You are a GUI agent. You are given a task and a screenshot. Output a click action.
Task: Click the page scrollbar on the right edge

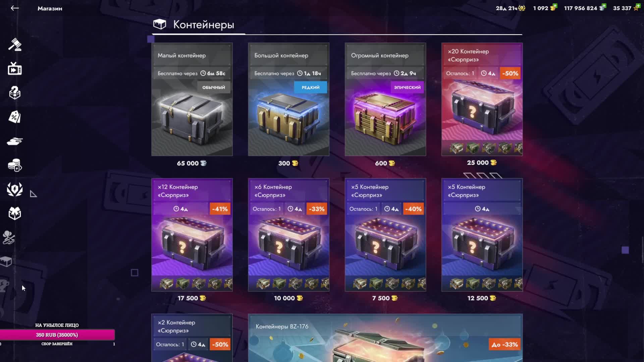coord(642,250)
